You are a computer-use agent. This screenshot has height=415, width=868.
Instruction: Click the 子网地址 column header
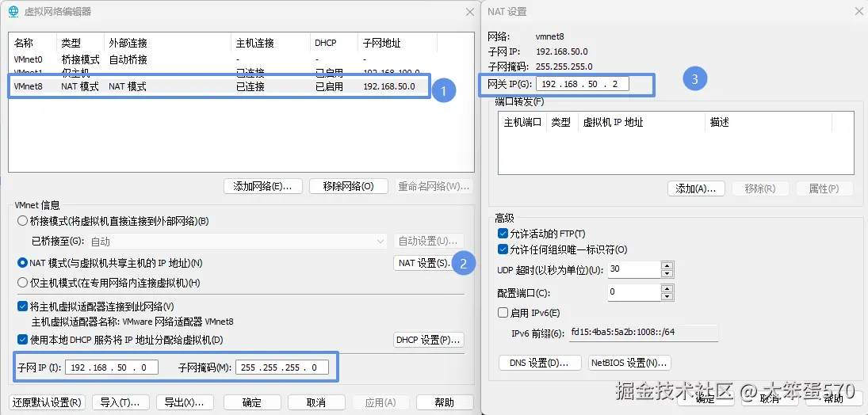coord(397,43)
